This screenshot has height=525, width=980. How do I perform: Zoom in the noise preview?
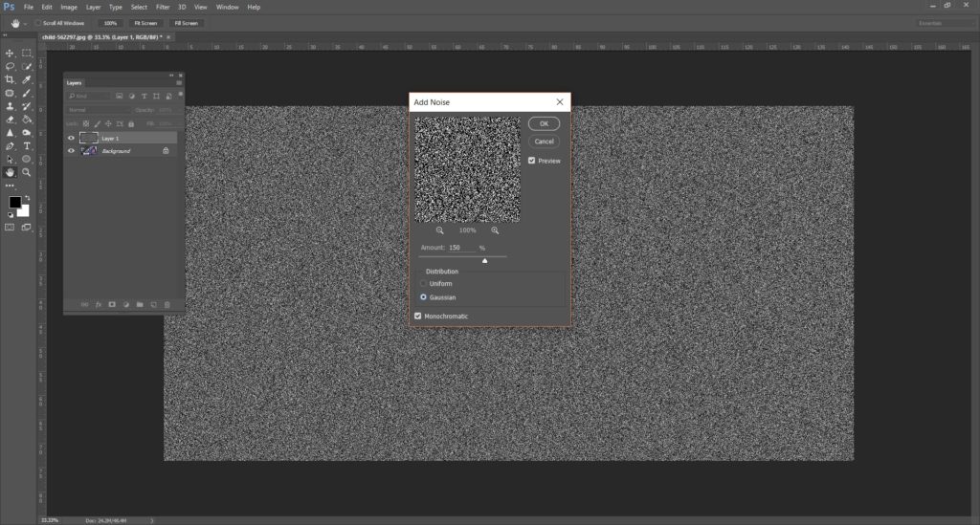[x=495, y=230]
